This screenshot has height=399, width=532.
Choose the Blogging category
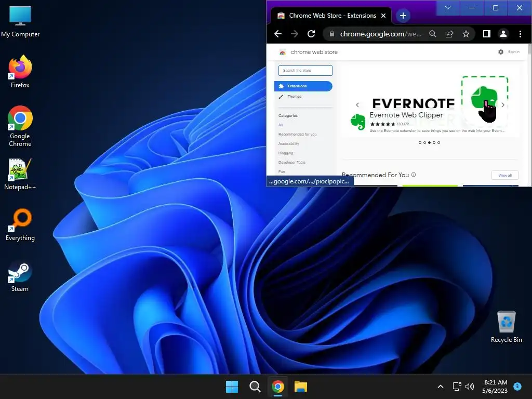pyautogui.click(x=285, y=153)
